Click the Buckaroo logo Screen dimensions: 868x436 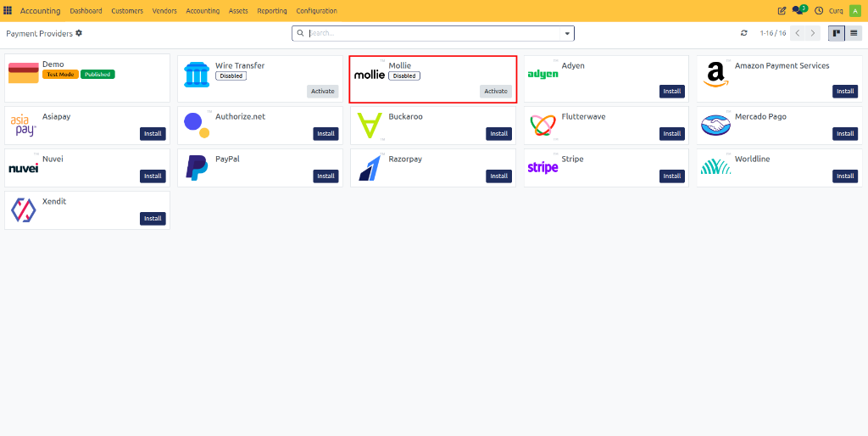pyautogui.click(x=370, y=126)
